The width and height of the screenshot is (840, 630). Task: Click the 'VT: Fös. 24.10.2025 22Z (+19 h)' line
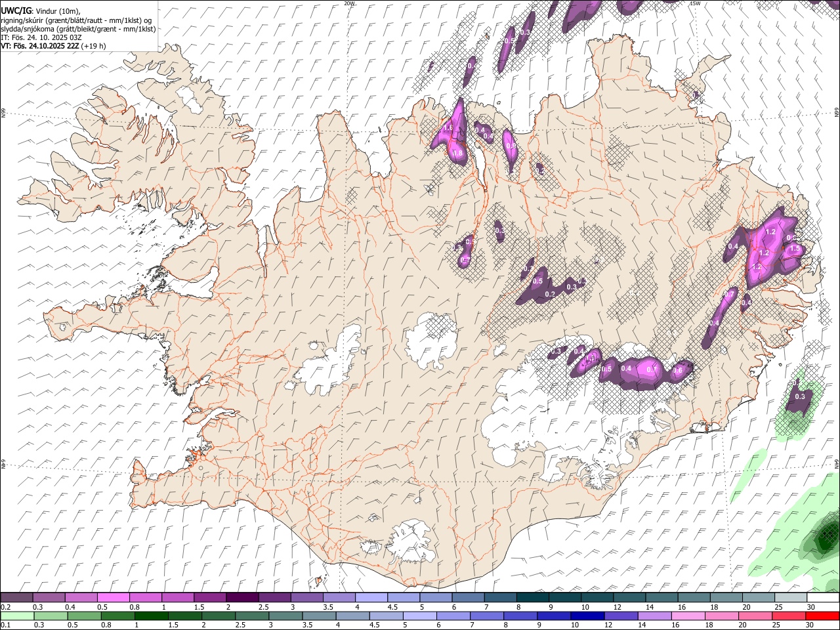click(53, 46)
